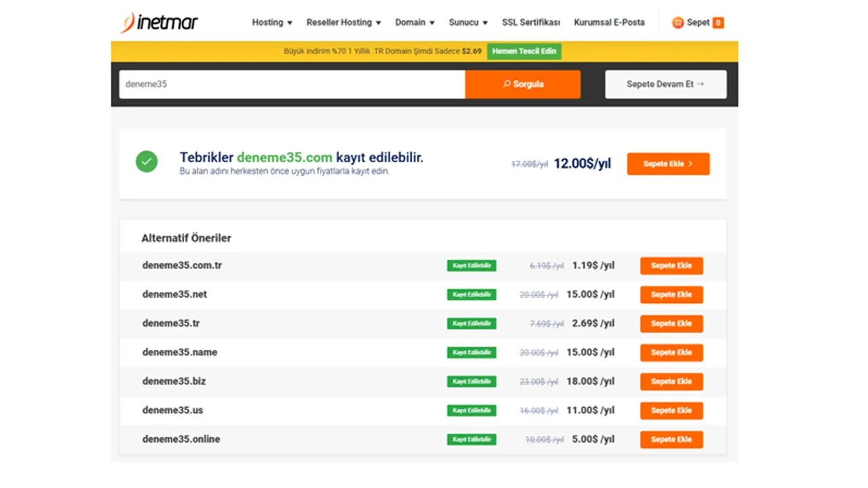The height and width of the screenshot is (488, 868).
Task: Expand the Hosting dropdown menu
Action: [x=272, y=22]
